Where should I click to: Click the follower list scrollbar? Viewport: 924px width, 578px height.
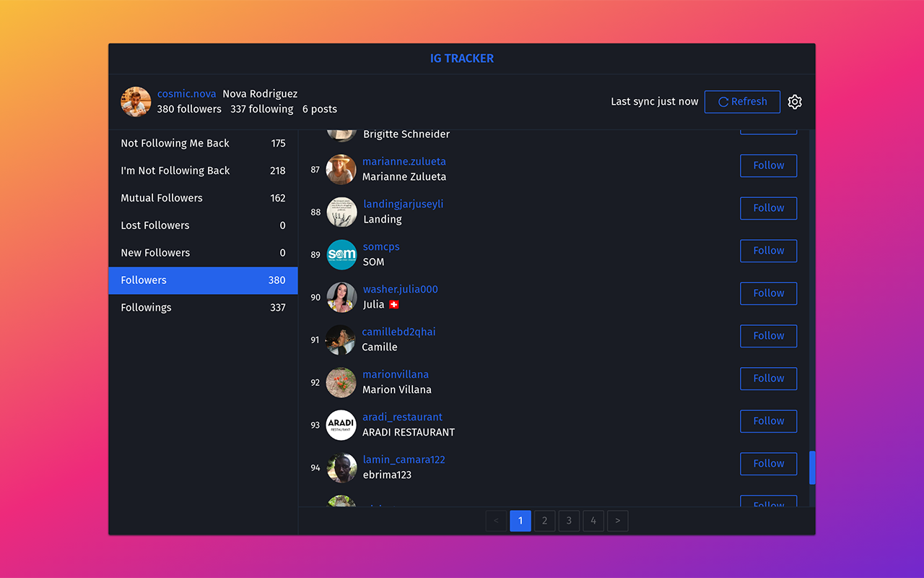click(814, 467)
